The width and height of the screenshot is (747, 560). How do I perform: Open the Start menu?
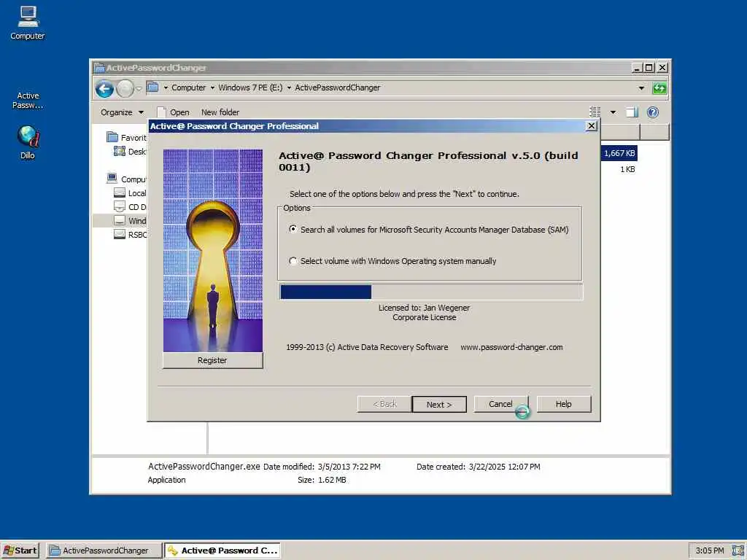[20, 551]
